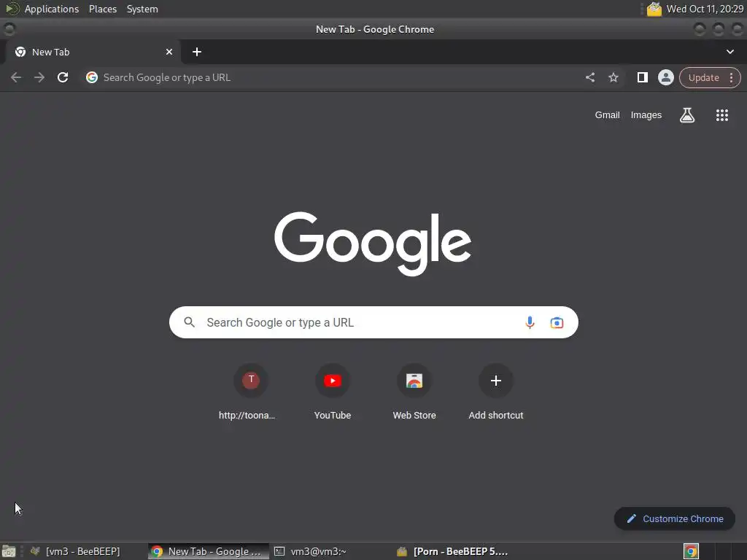747x560 pixels.
Task: Share this page via share icon
Action: click(589, 77)
